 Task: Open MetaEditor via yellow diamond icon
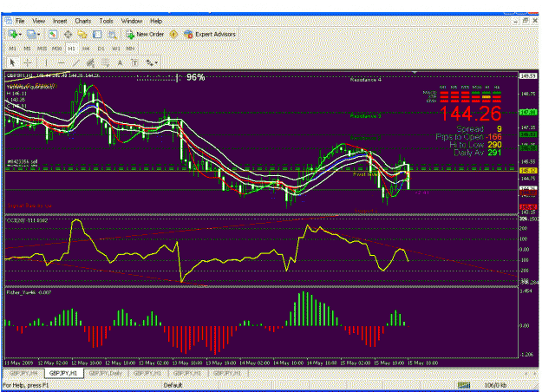pyautogui.click(x=173, y=34)
